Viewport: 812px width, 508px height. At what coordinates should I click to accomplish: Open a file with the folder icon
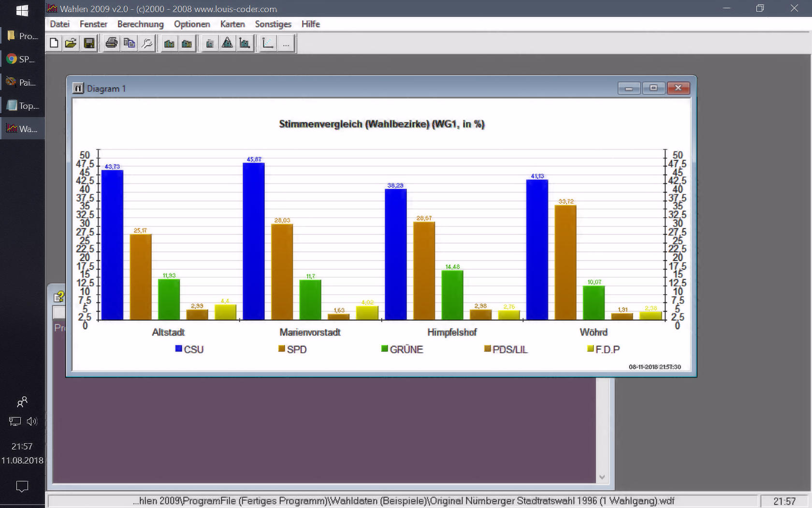(x=71, y=44)
